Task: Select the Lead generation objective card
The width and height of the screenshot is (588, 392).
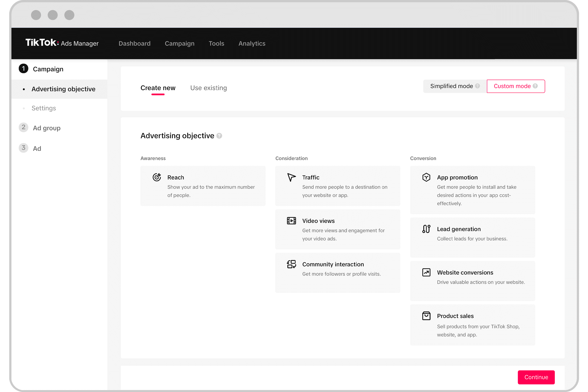Action: [473, 237]
